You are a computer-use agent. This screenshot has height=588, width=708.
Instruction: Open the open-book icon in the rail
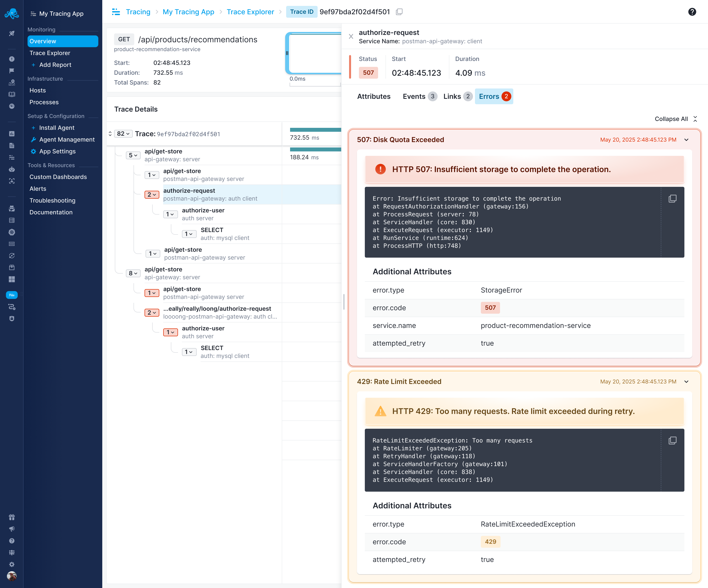pyautogui.click(x=12, y=94)
